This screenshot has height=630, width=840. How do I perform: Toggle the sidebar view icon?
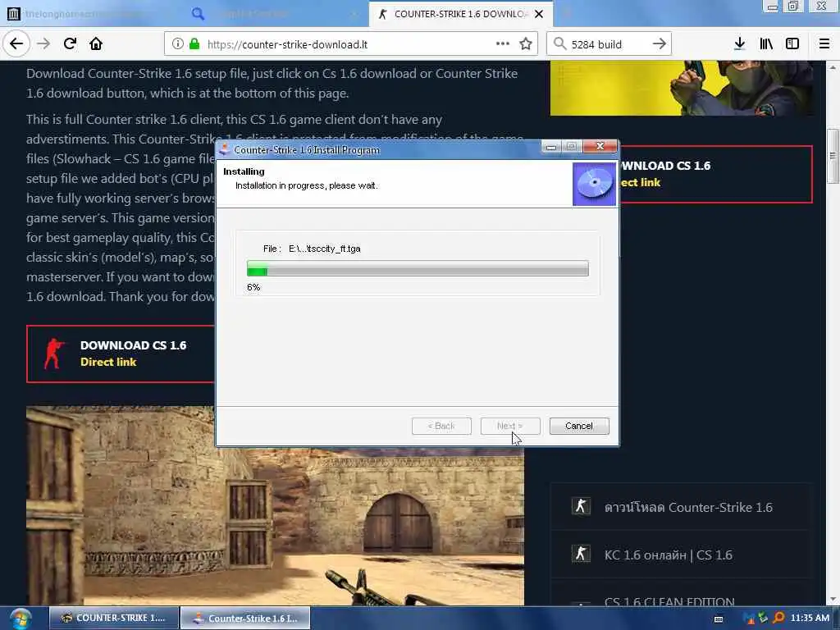[792, 44]
